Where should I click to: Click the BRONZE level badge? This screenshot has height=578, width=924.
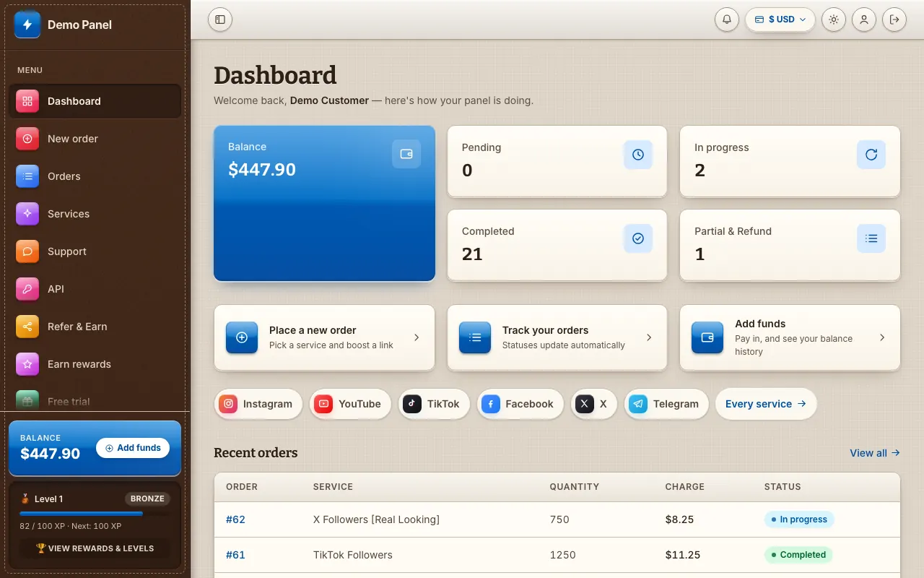(148, 499)
